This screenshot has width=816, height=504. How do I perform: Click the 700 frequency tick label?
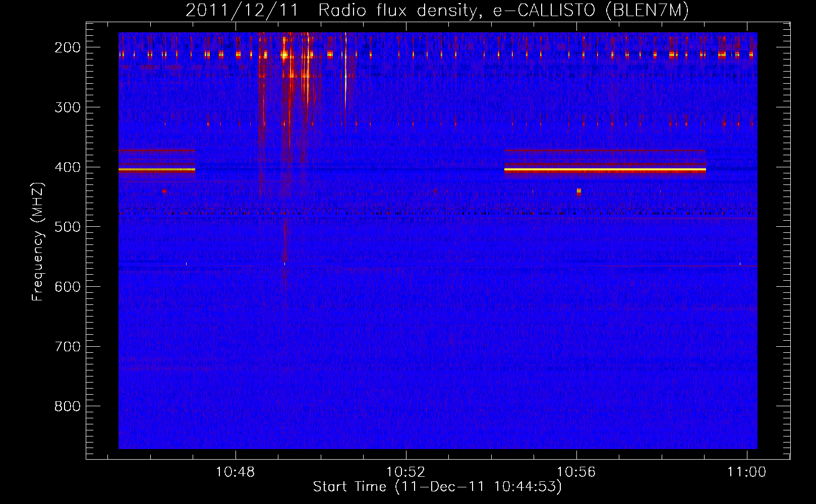[68, 347]
